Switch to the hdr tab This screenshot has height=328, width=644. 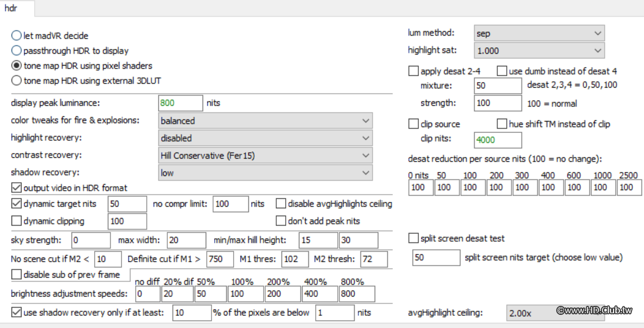[x=11, y=8]
